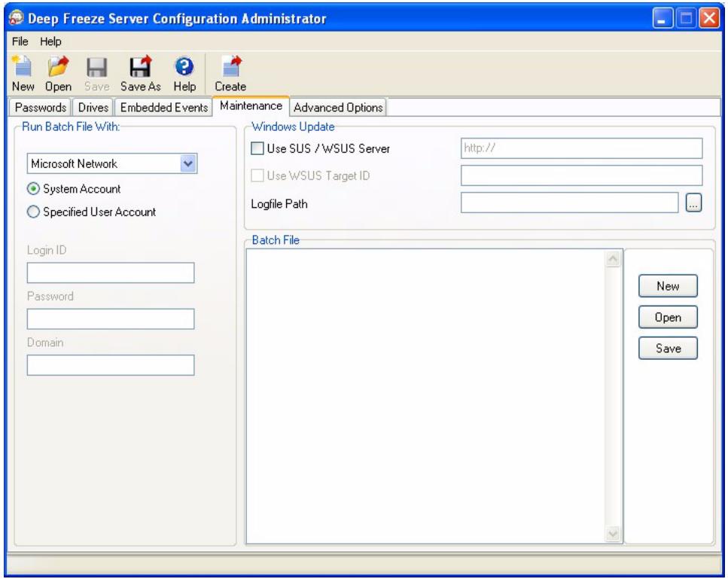Click the Batch File scrollbar up arrow

(613, 259)
